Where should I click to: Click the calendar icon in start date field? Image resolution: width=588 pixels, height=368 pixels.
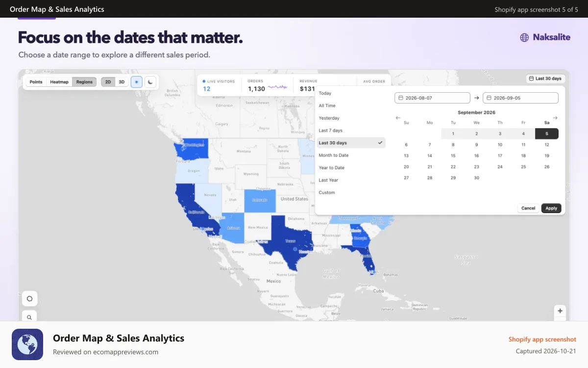tap(400, 98)
